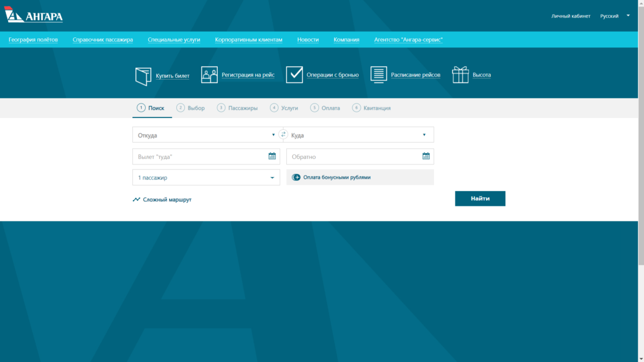
Task: Open calendar icon in Обратно field
Action: 426,156
